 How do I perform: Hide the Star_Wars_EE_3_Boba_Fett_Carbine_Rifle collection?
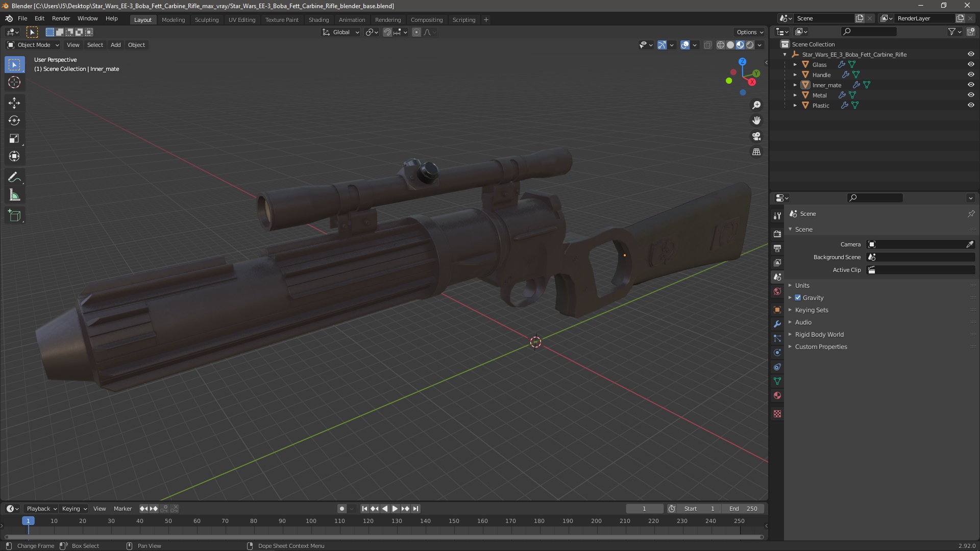[971, 54]
